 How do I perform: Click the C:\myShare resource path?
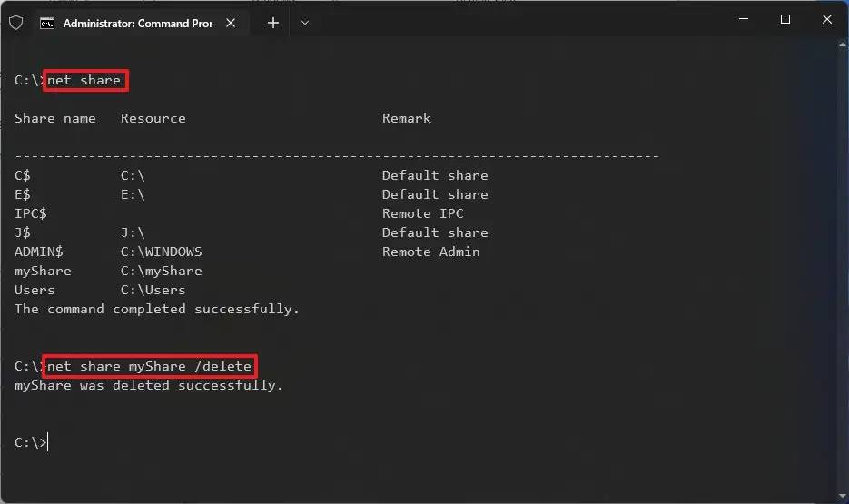click(161, 271)
